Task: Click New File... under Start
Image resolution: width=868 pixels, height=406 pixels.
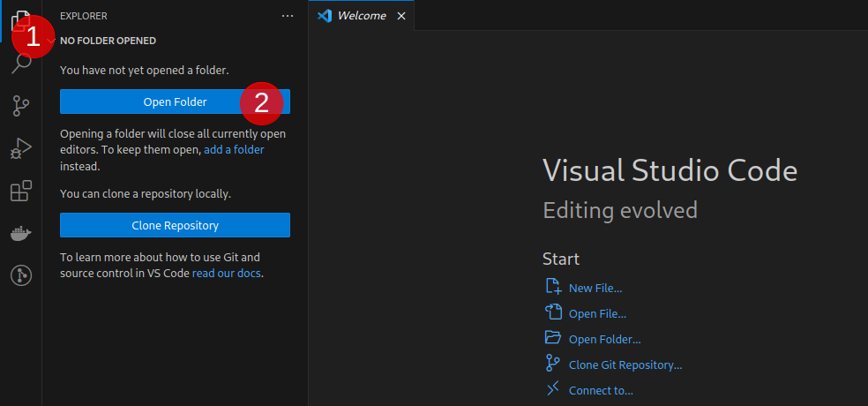Action: (595, 288)
